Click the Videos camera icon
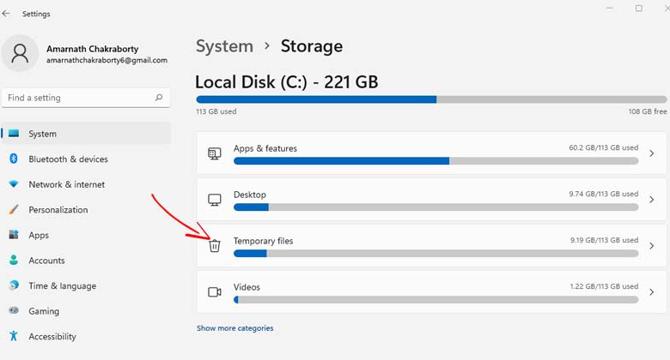 click(215, 292)
